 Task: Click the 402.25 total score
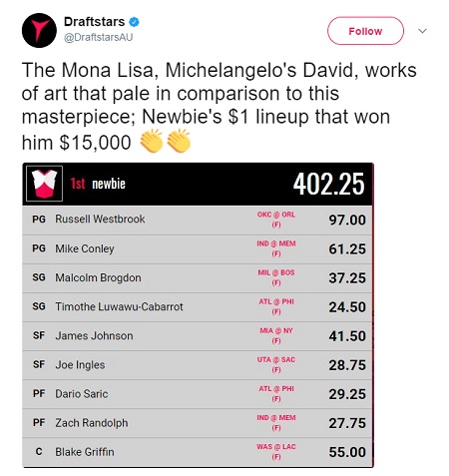(x=328, y=184)
